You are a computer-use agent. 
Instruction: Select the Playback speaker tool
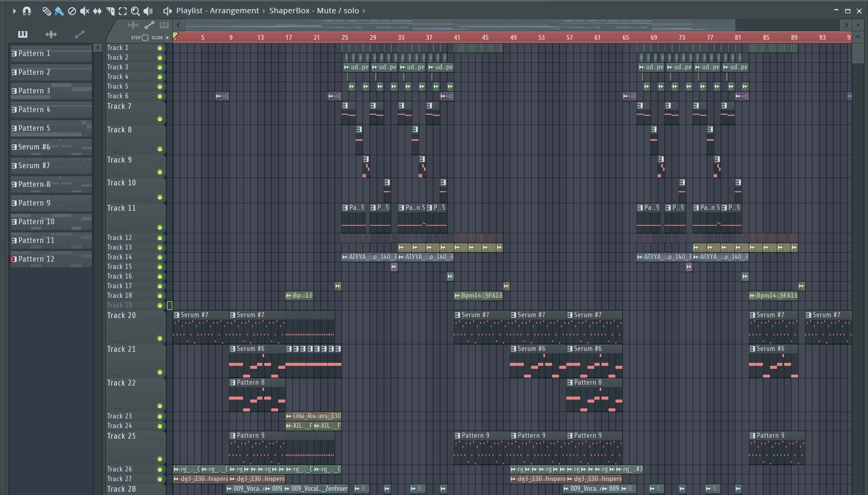point(148,11)
